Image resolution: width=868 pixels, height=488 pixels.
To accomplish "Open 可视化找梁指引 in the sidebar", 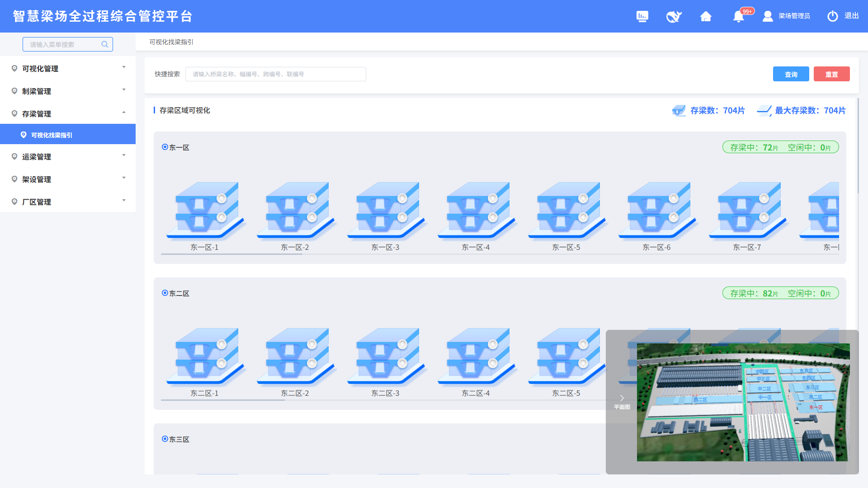I will [x=68, y=134].
